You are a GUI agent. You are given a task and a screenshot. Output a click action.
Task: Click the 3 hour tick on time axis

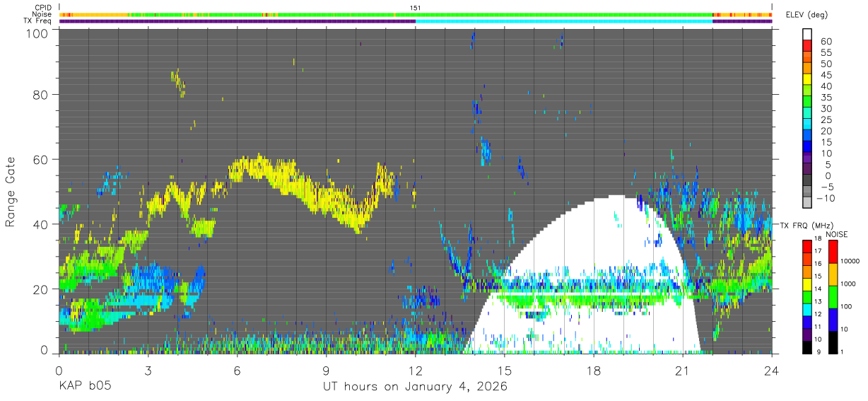click(x=148, y=370)
